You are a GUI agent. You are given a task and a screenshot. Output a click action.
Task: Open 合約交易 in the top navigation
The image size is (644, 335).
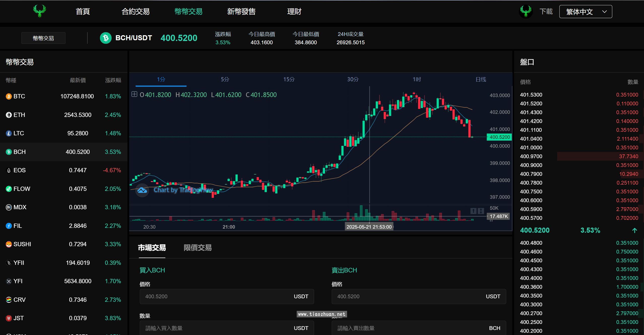tap(135, 12)
